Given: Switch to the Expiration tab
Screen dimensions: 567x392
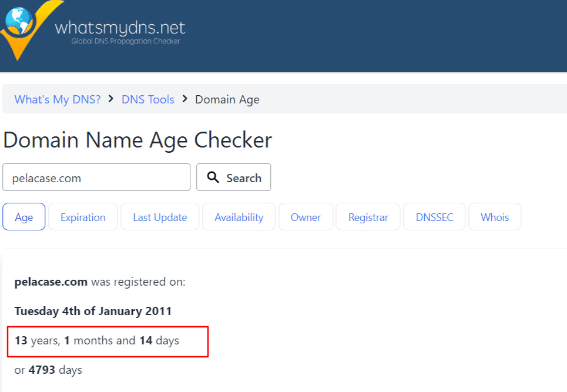Looking at the screenshot, I should coord(83,217).
